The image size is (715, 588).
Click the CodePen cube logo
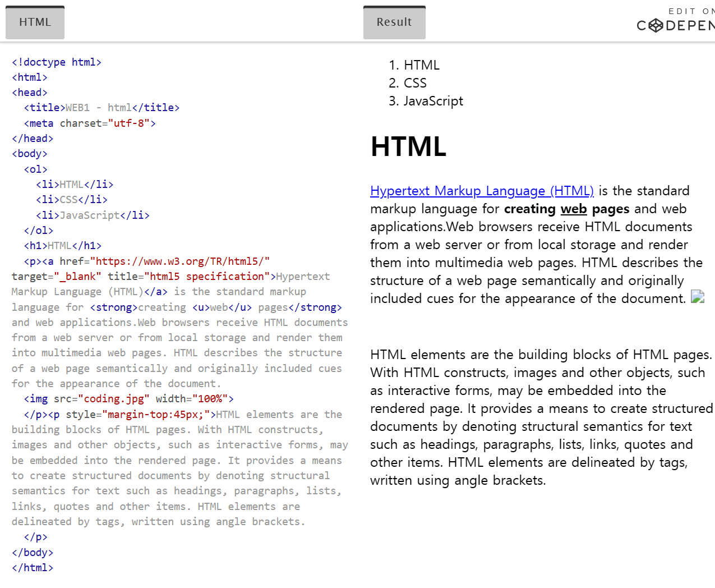coord(655,25)
